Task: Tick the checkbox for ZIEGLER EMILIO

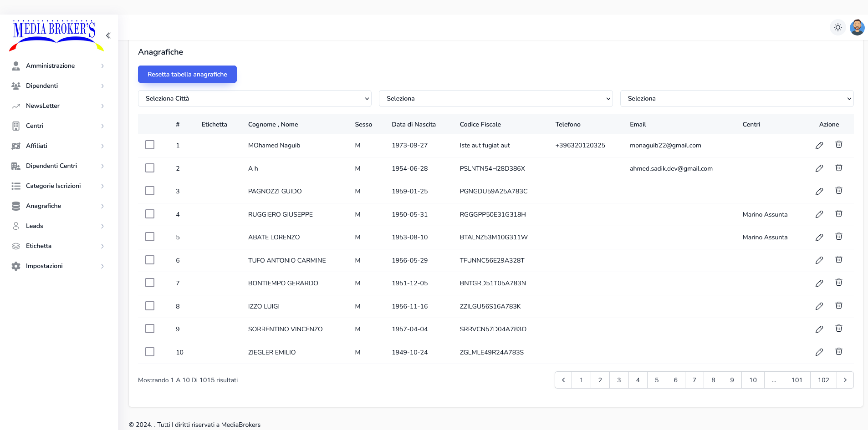Action: tap(150, 351)
